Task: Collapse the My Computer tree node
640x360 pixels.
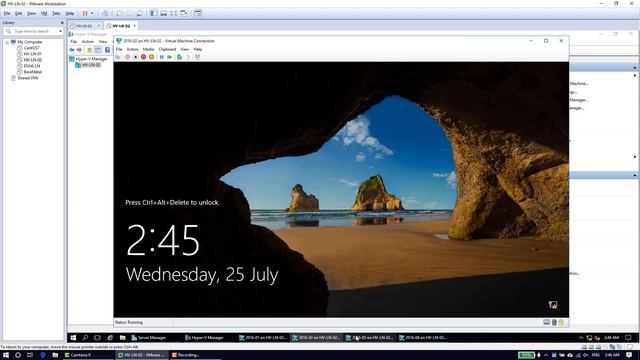Action: (x=7, y=42)
